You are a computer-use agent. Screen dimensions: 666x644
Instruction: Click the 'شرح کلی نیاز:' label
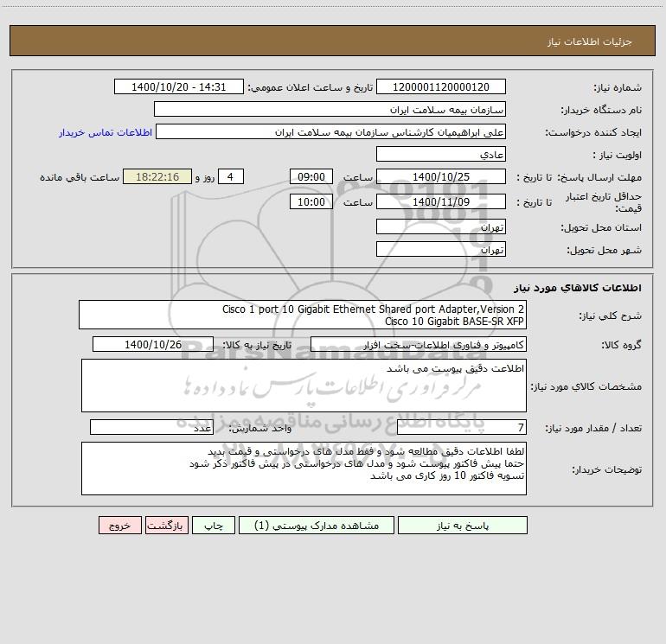(611, 316)
